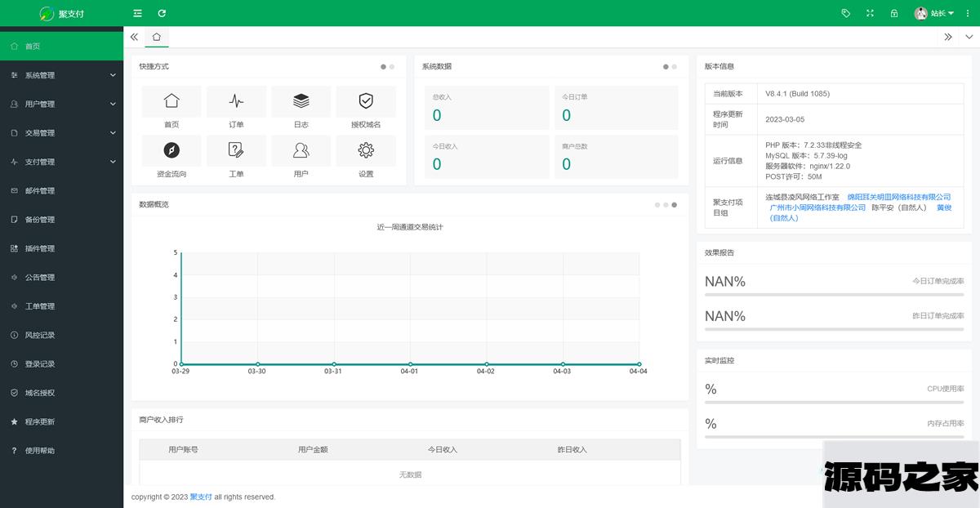980x508 pixels.
Task: Click the refresh icon in top bar
Action: point(162,13)
